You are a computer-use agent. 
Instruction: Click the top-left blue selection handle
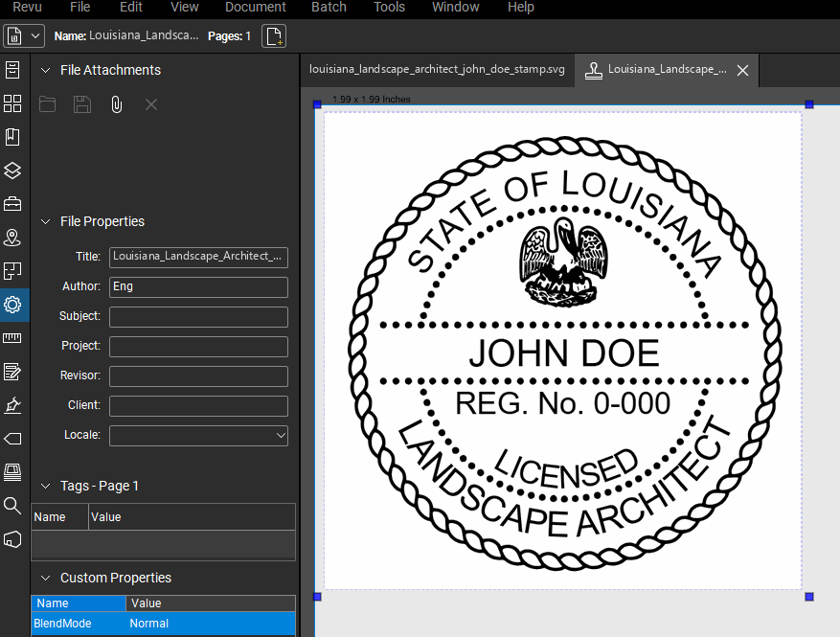[x=317, y=104]
